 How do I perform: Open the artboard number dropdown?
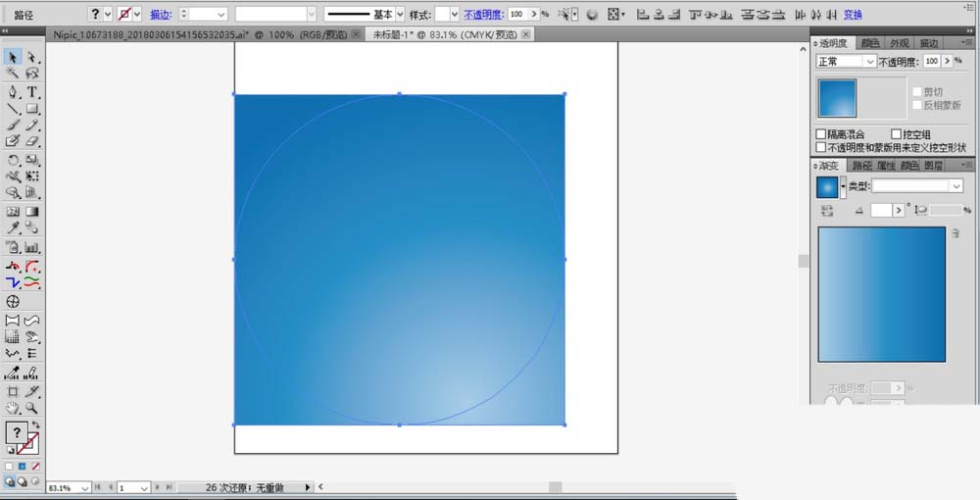pos(144,487)
